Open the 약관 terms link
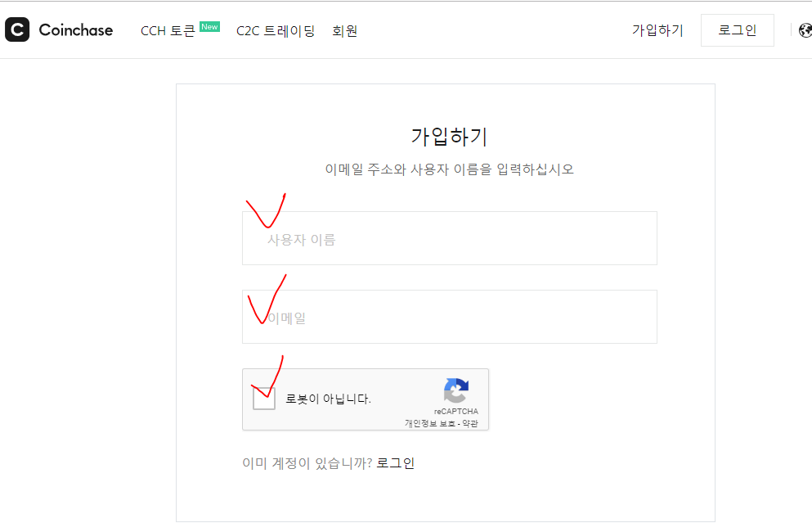 tap(470, 423)
